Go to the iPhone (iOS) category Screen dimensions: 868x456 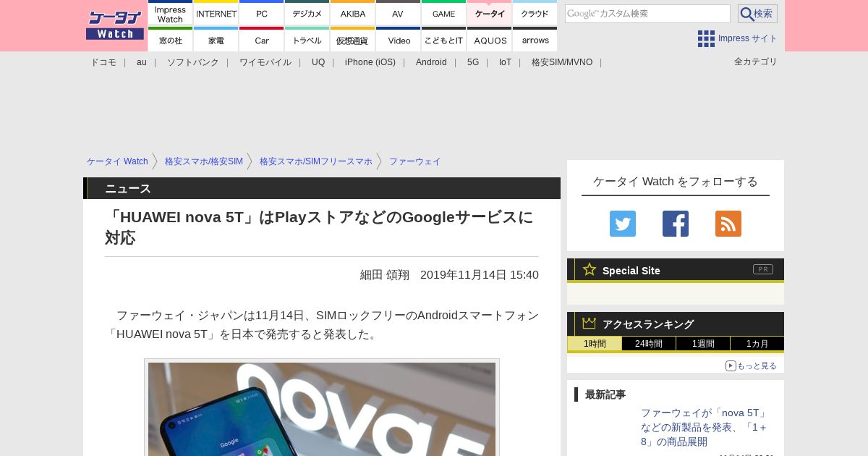(x=370, y=62)
